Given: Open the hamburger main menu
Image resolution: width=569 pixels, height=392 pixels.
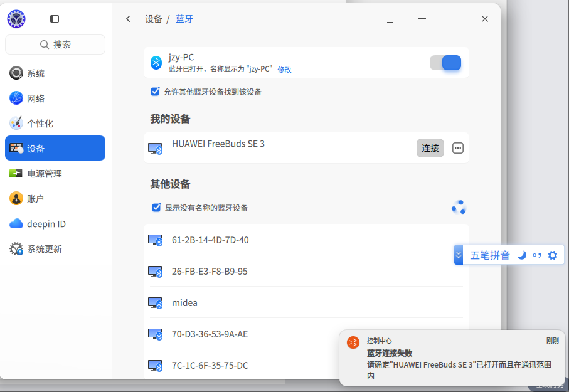Looking at the screenshot, I should click(x=390, y=19).
